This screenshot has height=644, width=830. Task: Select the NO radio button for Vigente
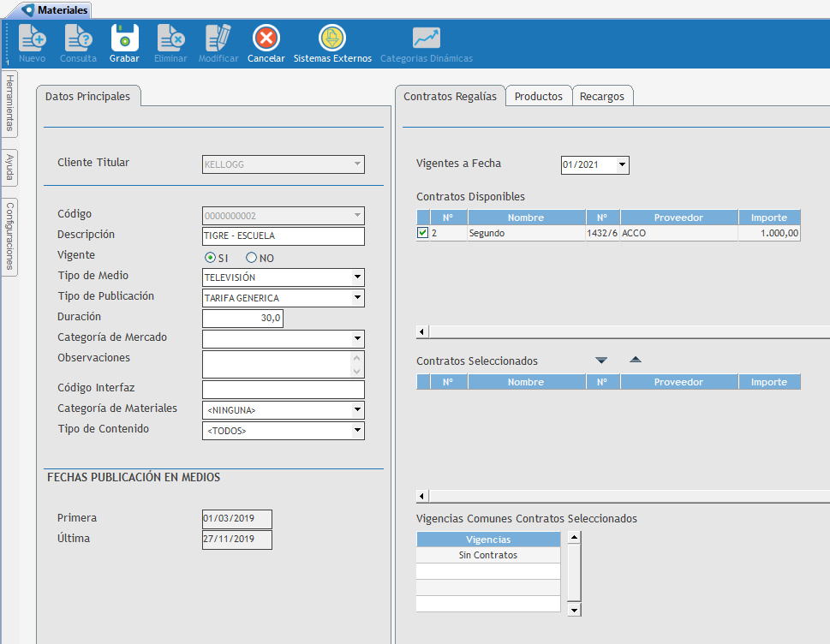[252, 258]
